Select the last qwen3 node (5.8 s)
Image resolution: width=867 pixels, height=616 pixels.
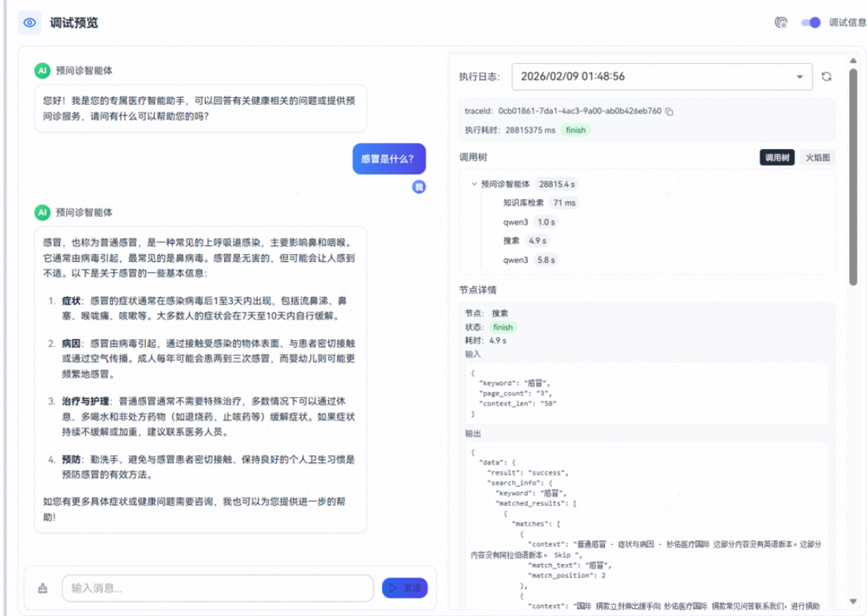[x=516, y=259]
